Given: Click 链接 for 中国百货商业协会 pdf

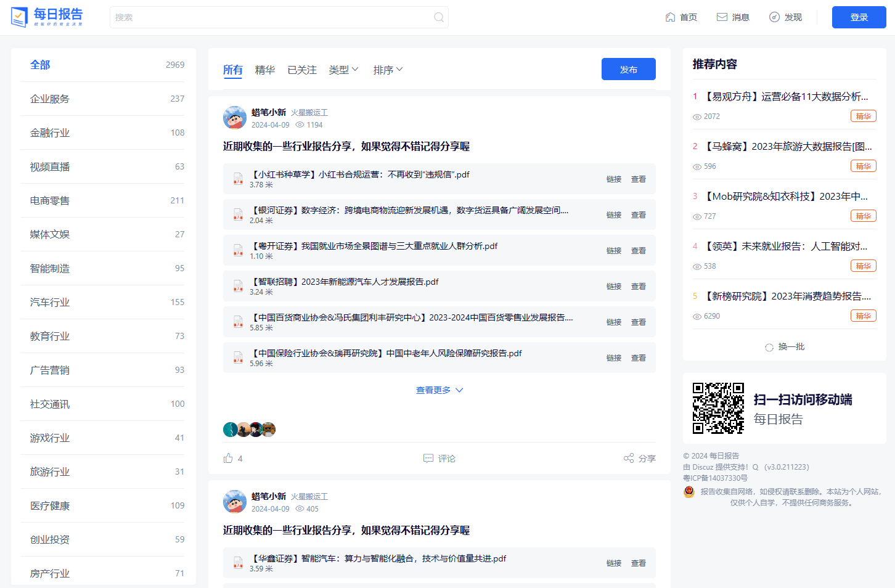Looking at the screenshot, I should click(614, 322).
